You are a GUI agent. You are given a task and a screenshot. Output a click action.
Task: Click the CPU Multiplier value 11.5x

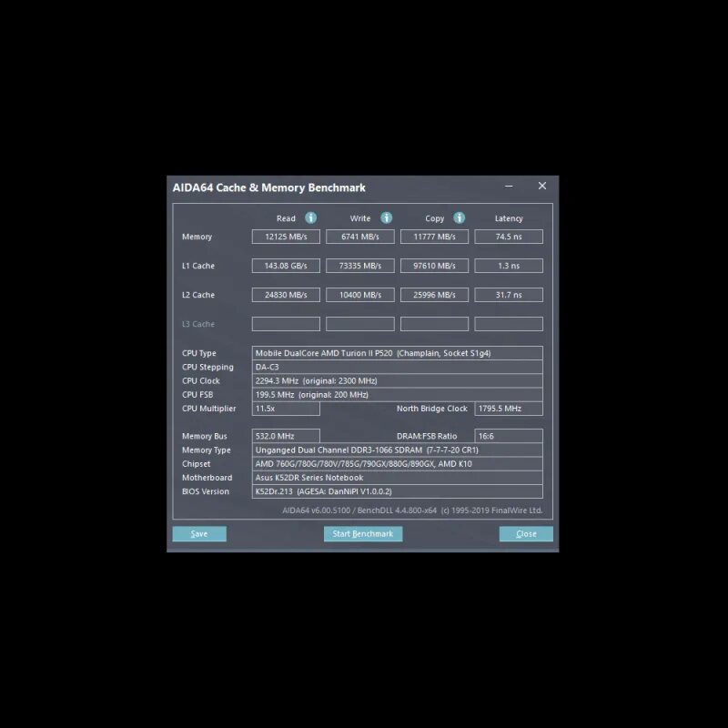click(x=286, y=409)
